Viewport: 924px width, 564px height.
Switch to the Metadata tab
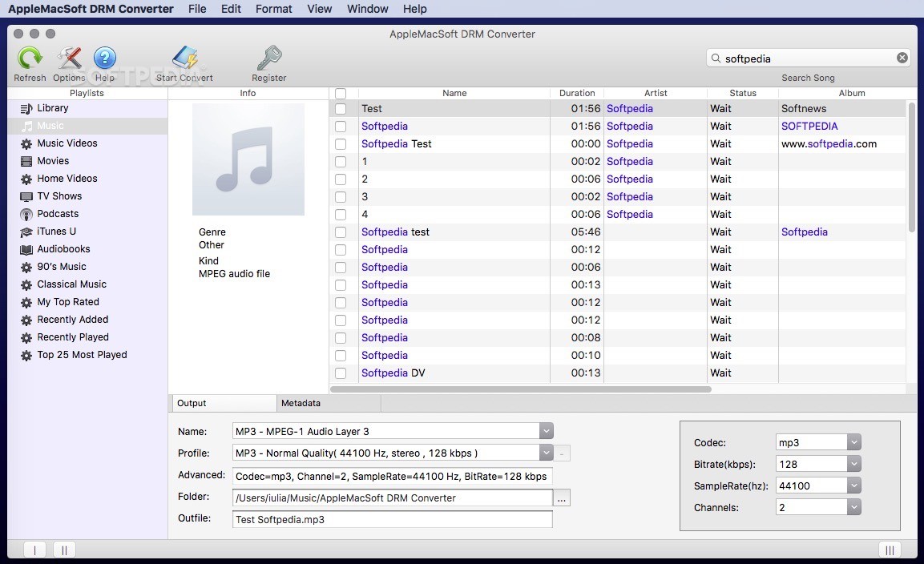tap(301, 403)
